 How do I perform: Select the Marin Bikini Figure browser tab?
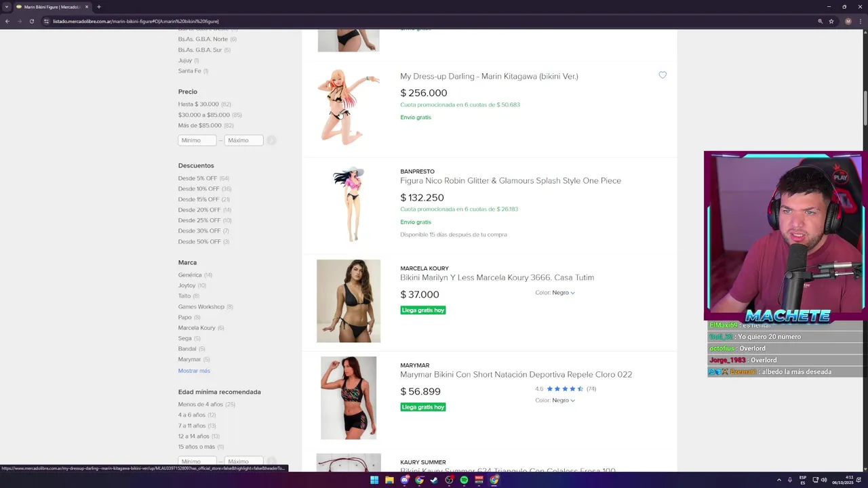[x=52, y=7]
